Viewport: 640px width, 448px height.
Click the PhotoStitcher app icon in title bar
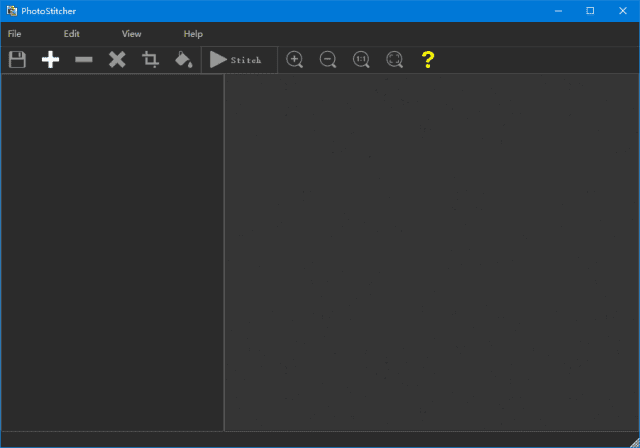(12, 11)
